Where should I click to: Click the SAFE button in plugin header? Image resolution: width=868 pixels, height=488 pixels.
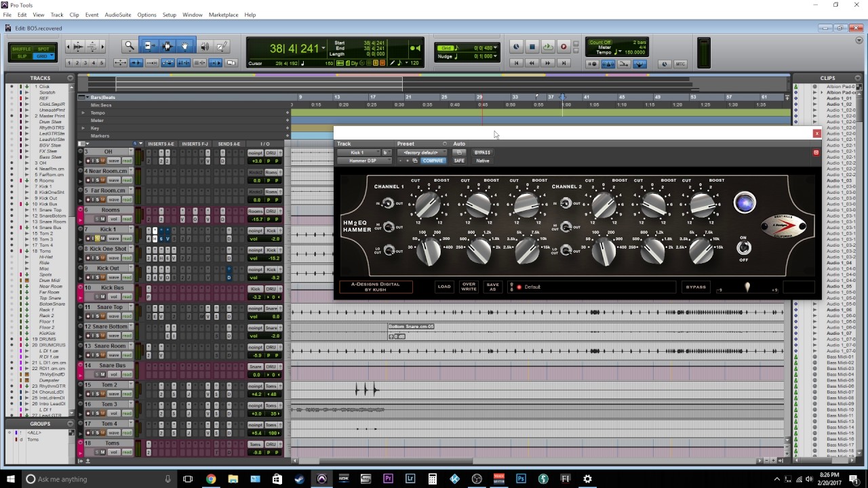click(x=459, y=161)
